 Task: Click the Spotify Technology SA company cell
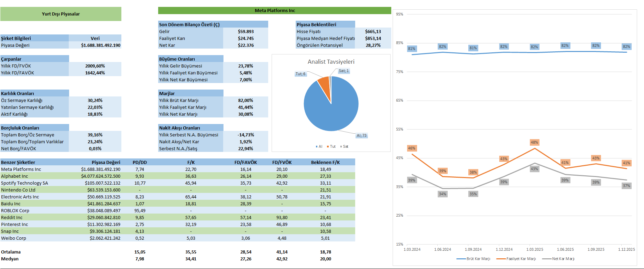pyautogui.click(x=24, y=183)
